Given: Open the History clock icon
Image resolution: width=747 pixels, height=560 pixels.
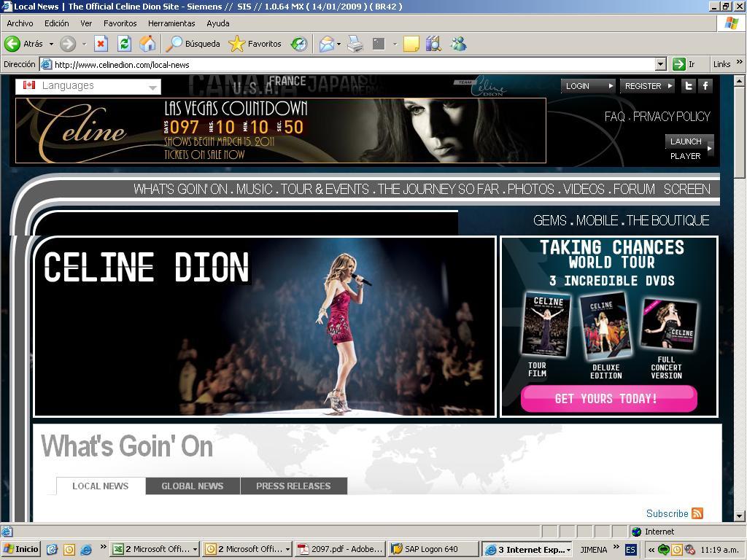Looking at the screenshot, I should 299,44.
